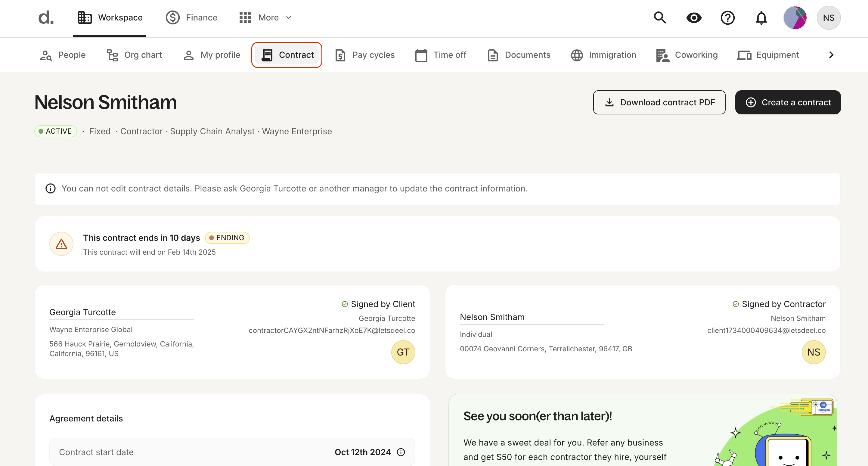868x466 pixels.
Task: Click client email contractorCAYGX2ntNFarhzRjXoE7K@letsdeel.co
Action: click(332, 331)
